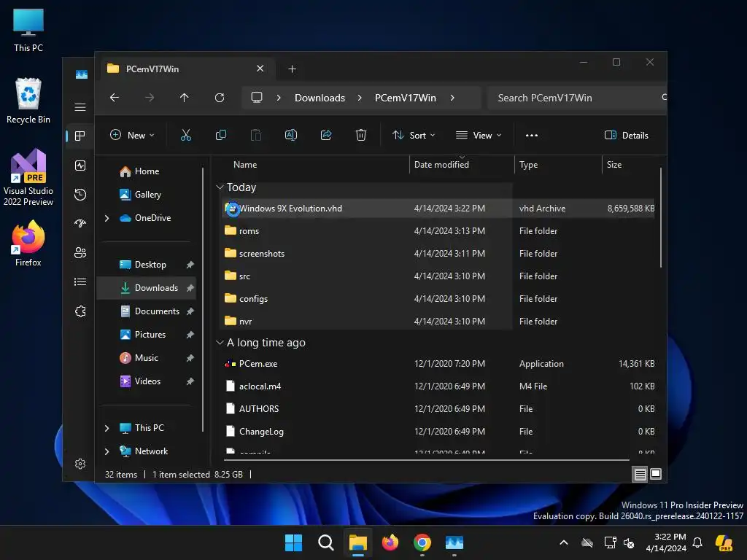Expand This PC in navigation pane

tap(107, 428)
